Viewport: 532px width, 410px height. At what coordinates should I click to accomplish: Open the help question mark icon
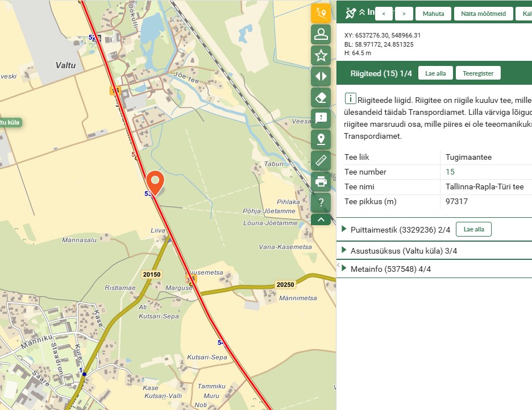point(321,202)
